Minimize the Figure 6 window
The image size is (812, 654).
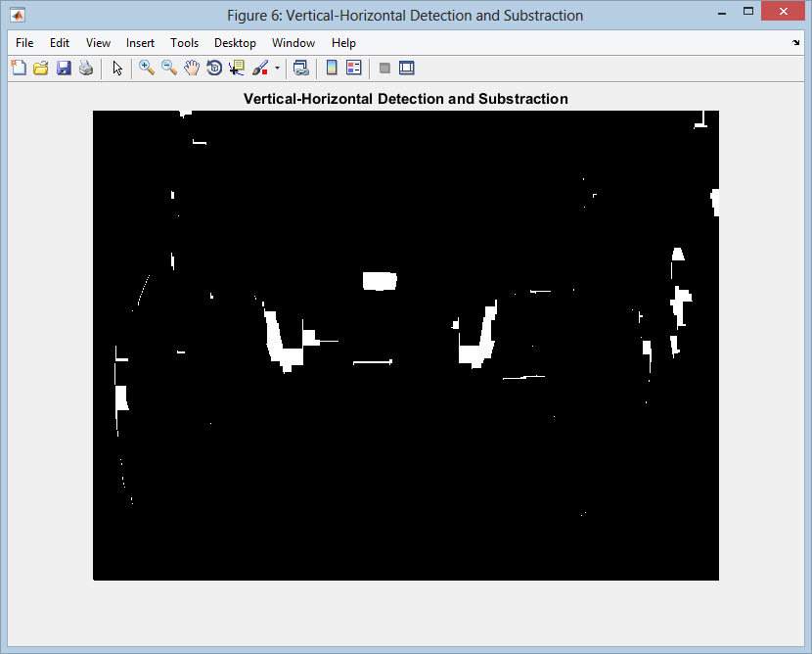[722, 12]
